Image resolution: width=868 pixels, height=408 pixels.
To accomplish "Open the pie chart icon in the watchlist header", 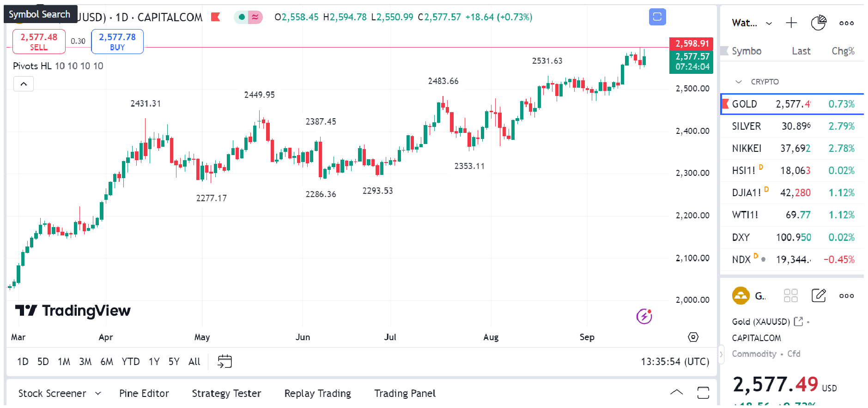I will [819, 22].
